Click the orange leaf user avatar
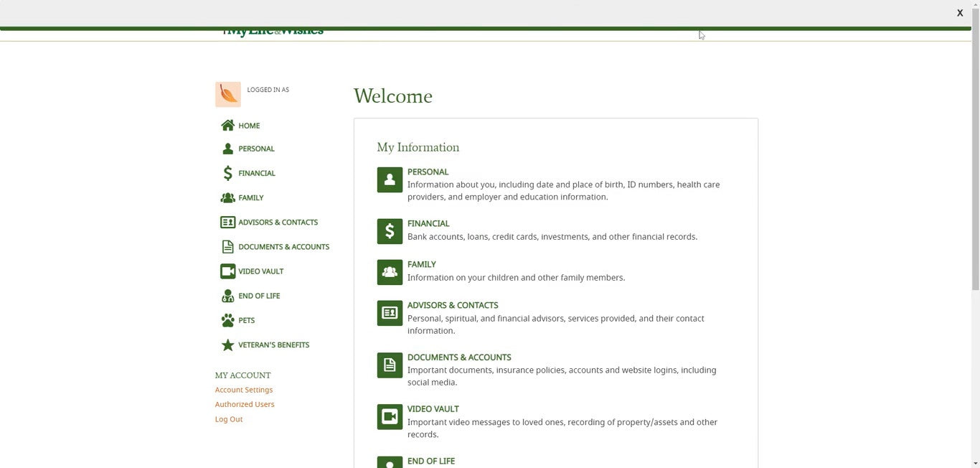Screen dimensions: 980x468 (228, 95)
